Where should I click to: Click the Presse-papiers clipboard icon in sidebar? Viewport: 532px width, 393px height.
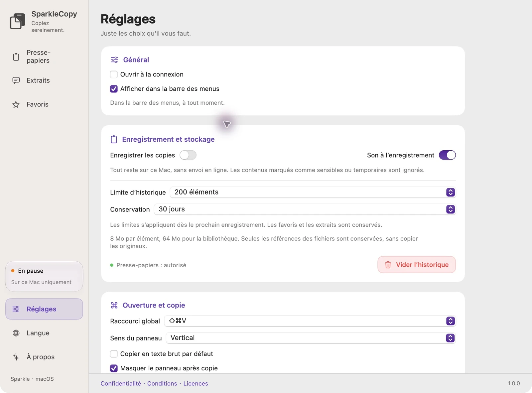[x=16, y=57]
